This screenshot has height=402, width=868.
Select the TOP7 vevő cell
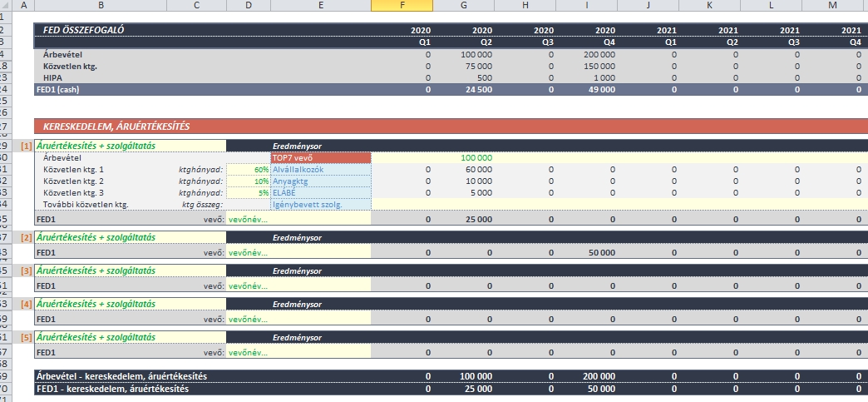321,157
